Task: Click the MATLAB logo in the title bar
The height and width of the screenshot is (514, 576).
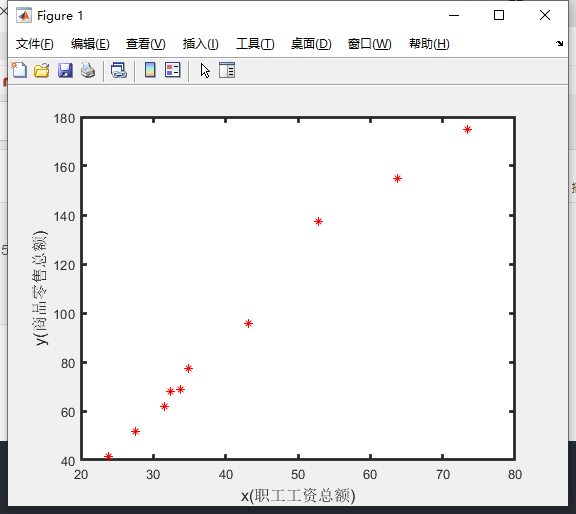Action: (x=24, y=15)
